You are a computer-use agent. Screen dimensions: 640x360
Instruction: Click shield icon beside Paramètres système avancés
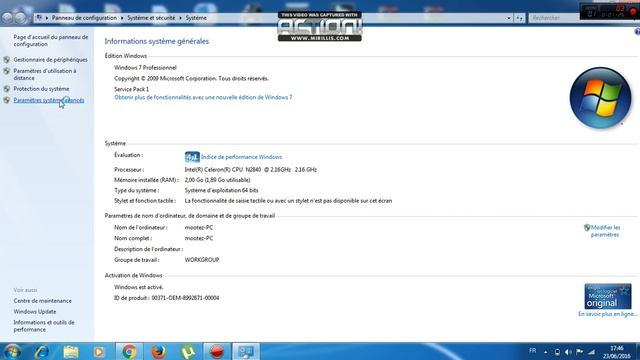(x=7, y=100)
